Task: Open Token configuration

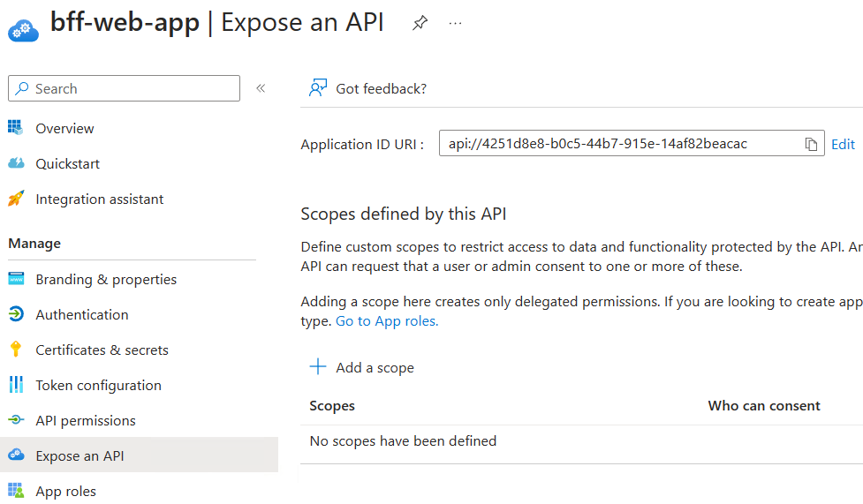Action: (99, 385)
